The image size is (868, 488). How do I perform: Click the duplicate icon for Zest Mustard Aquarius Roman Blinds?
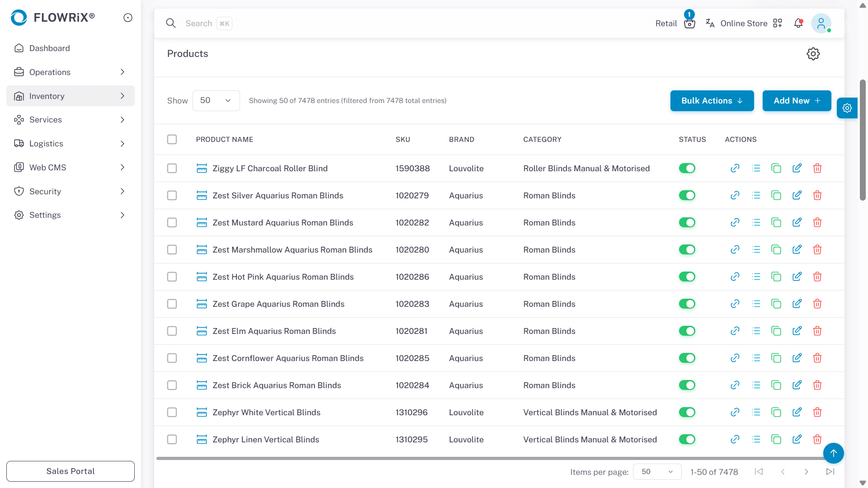click(x=776, y=222)
